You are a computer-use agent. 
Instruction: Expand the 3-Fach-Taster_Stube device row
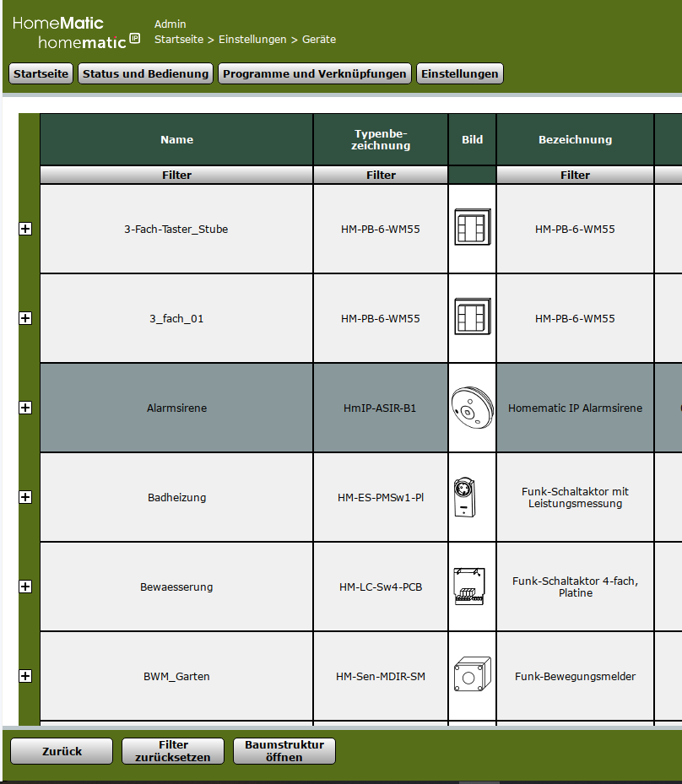25,229
